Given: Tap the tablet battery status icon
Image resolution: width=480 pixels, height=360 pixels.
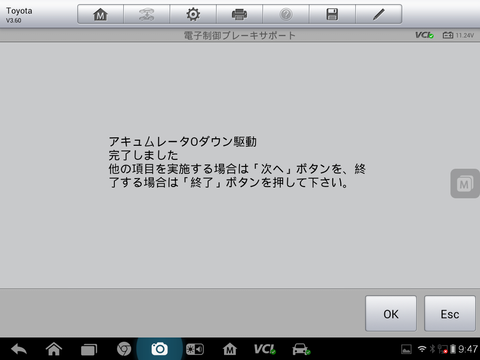Looking at the screenshot, I should 453,349.
